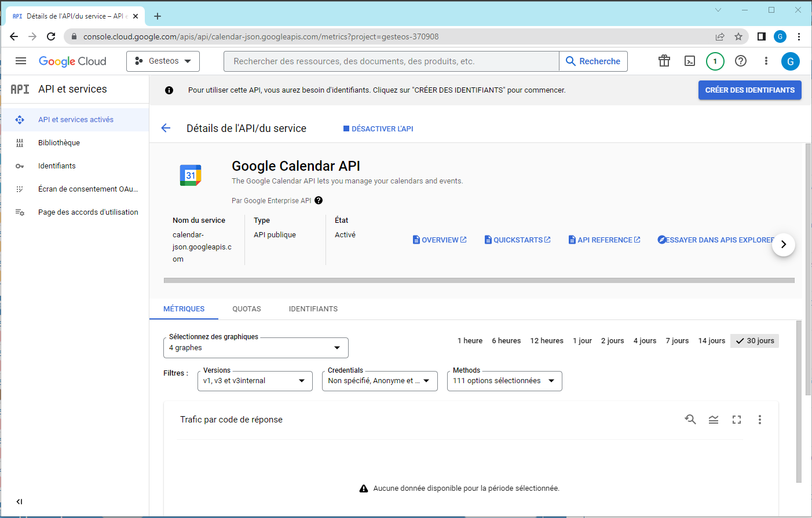Click the CRÉER DES IDENTIFIANTS button

749,90
